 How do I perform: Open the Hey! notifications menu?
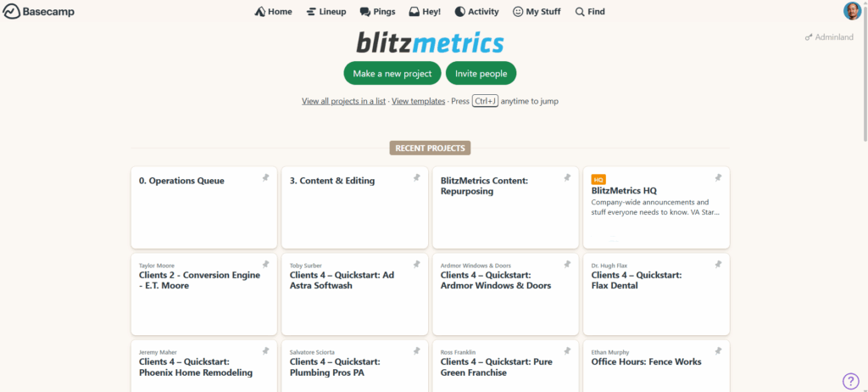(425, 12)
